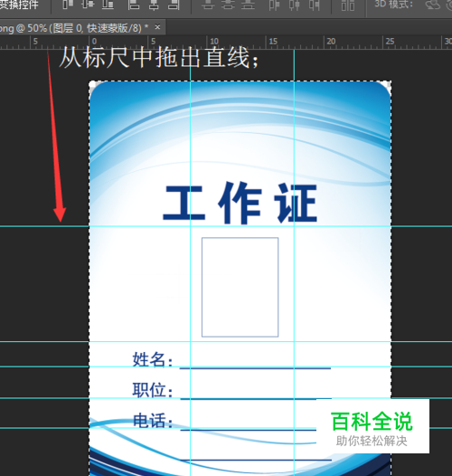The width and height of the screenshot is (452, 476).
Task: Click the 工作证 title on canvas
Action: [240, 203]
